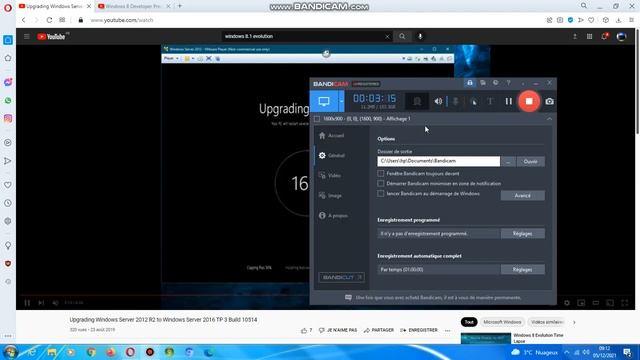This screenshot has width=640, height=360.
Task: Enable Fenêtre Bandicam toujours devant checkbox
Action: click(x=380, y=173)
